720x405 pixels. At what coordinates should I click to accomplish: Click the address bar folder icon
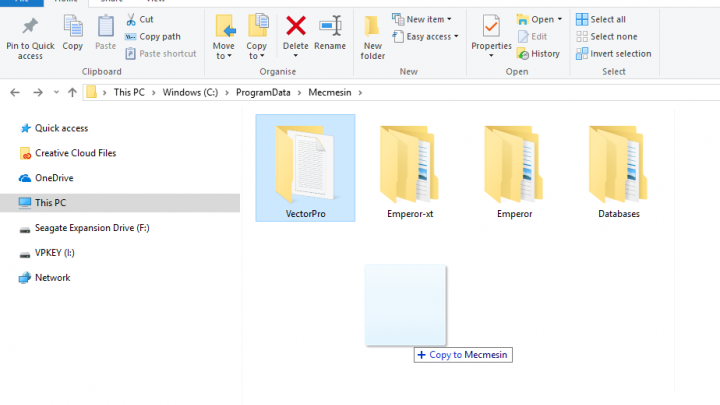pos(91,92)
